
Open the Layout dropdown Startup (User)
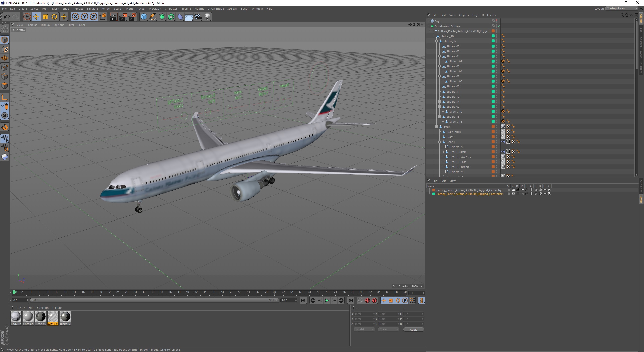(x=621, y=8)
